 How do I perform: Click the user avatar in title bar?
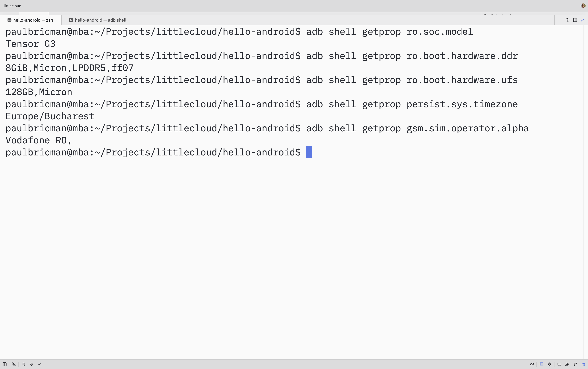click(x=583, y=6)
